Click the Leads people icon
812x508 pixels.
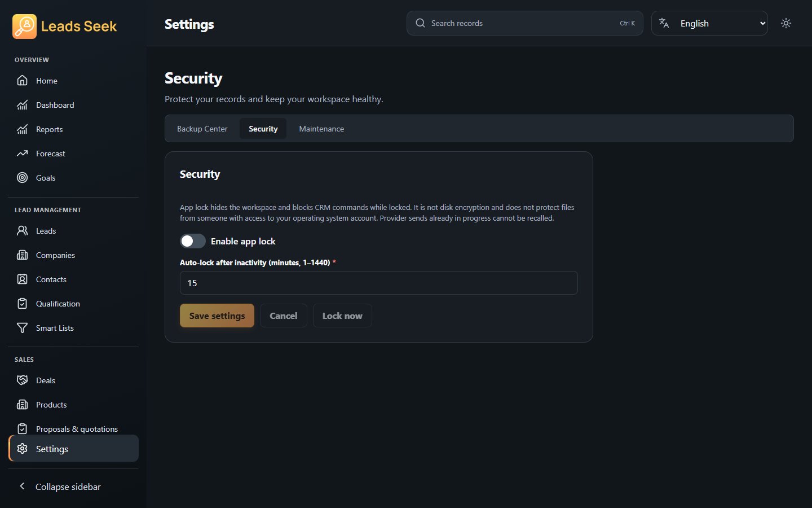point(22,231)
